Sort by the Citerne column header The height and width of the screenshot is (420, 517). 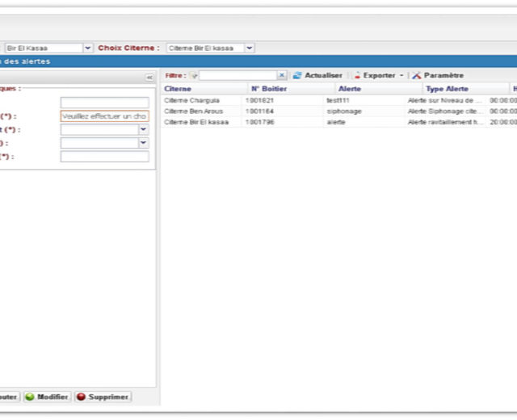pyautogui.click(x=176, y=89)
